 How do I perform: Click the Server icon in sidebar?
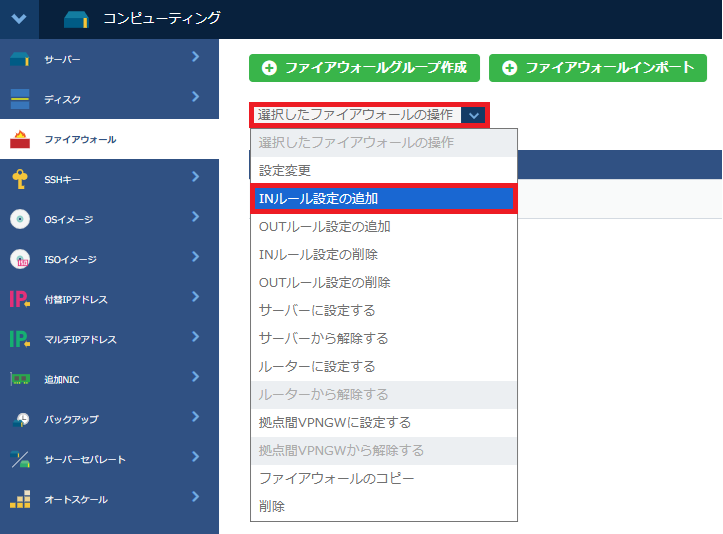[x=20, y=60]
